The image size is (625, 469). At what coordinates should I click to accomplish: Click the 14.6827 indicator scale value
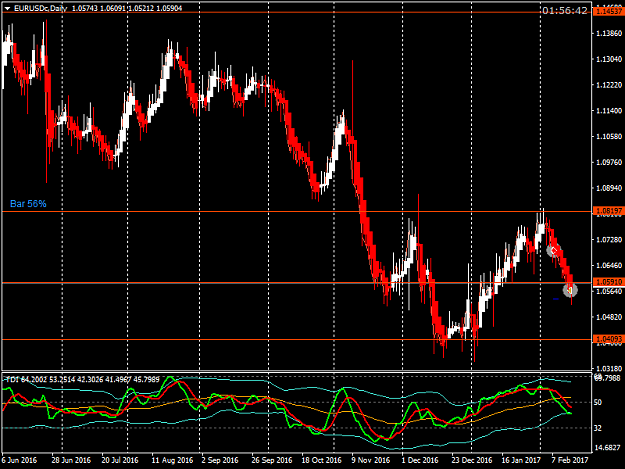point(609,447)
